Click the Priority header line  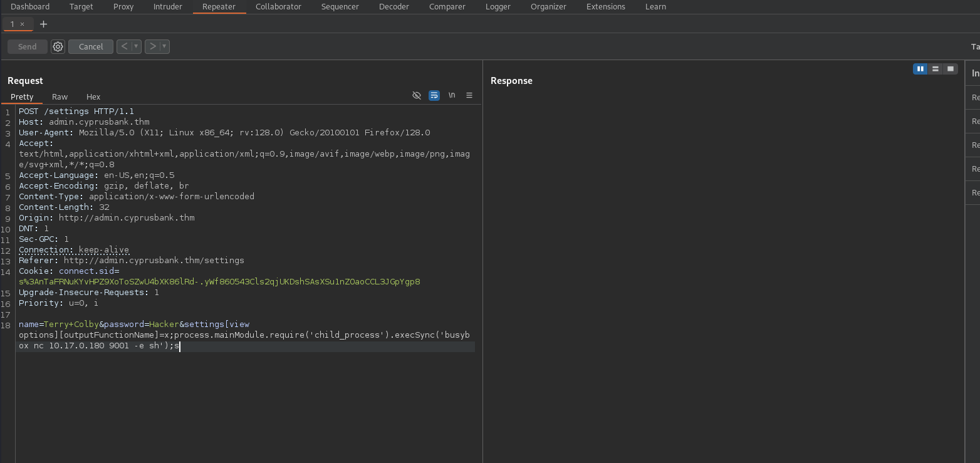click(x=59, y=303)
